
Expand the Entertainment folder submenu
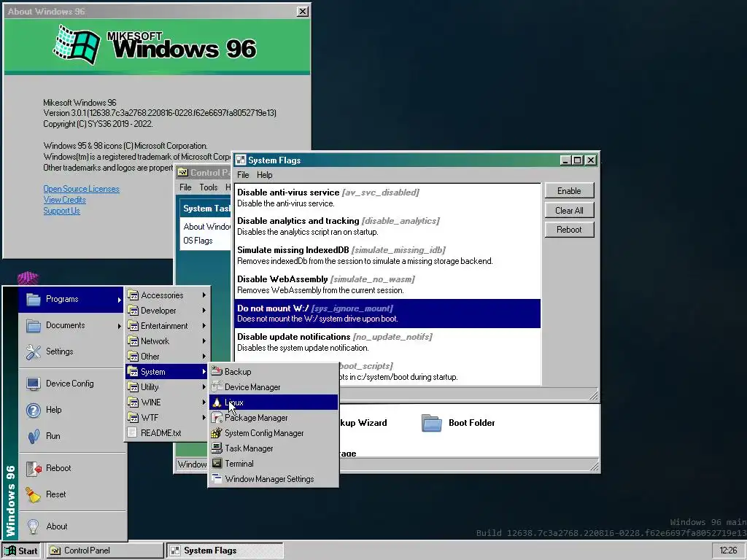167,326
